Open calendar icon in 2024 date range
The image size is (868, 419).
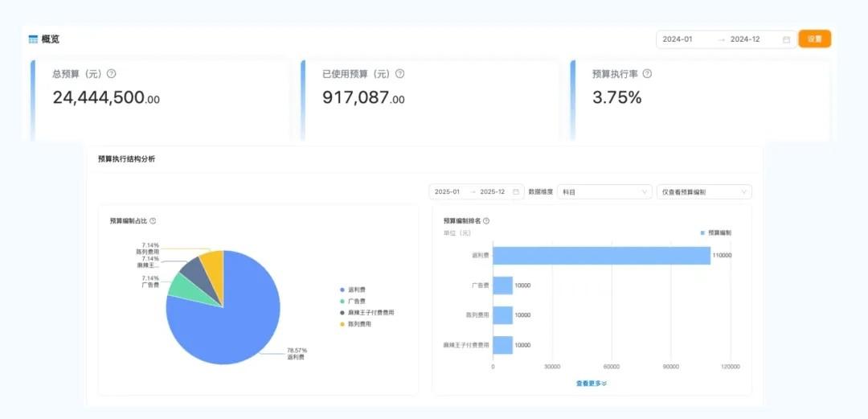[x=786, y=39]
